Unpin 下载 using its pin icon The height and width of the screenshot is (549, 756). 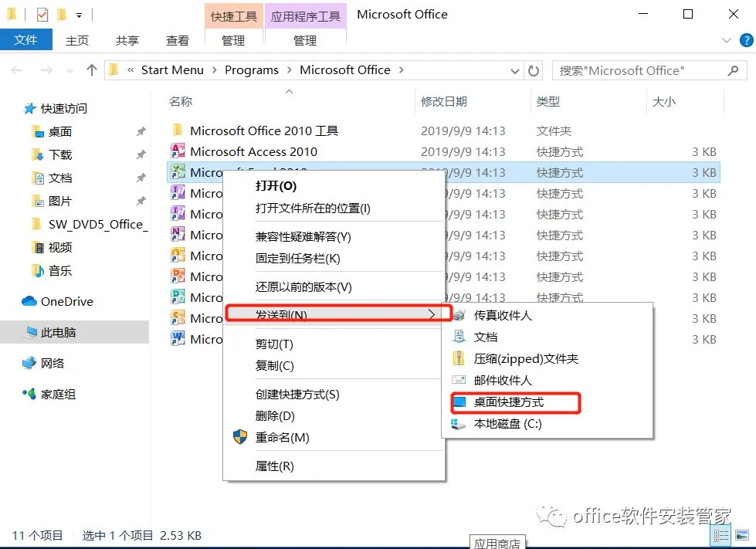tap(141, 154)
